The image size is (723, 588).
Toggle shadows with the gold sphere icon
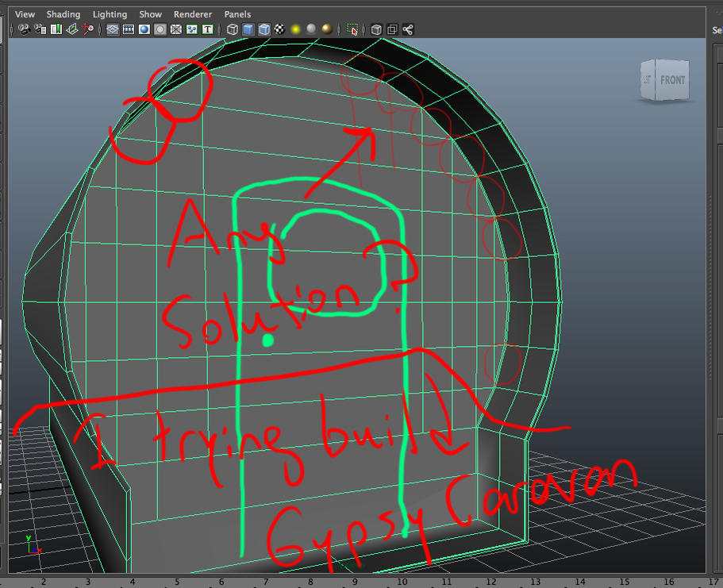tap(325, 29)
